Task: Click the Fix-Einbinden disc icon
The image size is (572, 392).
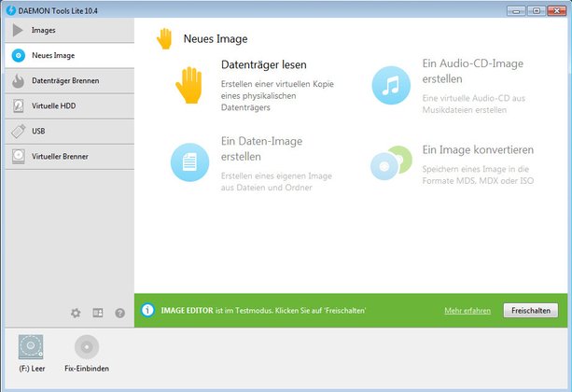Action: click(x=87, y=347)
